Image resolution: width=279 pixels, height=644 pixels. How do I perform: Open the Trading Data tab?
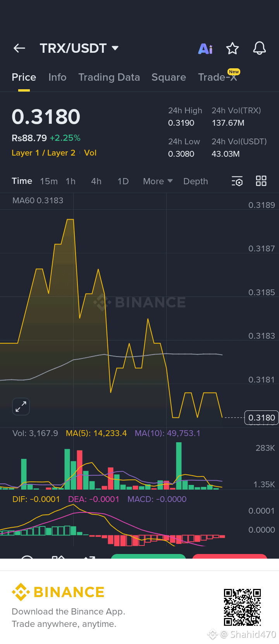pyautogui.click(x=109, y=77)
